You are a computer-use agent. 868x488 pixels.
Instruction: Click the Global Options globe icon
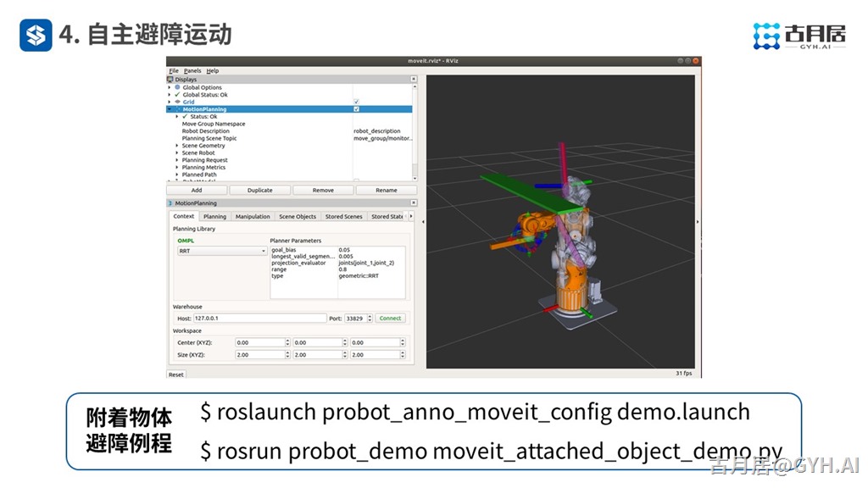178,87
